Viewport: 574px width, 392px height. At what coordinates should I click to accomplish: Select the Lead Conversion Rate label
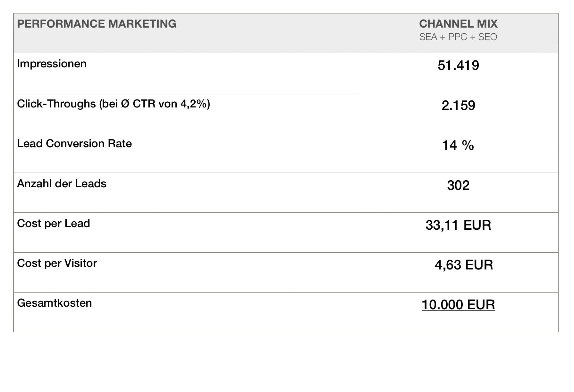tap(74, 143)
